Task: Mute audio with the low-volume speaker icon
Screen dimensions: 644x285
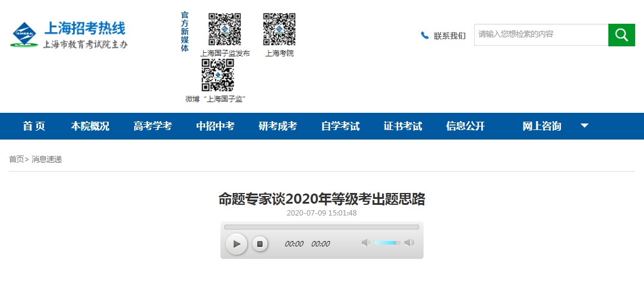Action: tap(365, 242)
